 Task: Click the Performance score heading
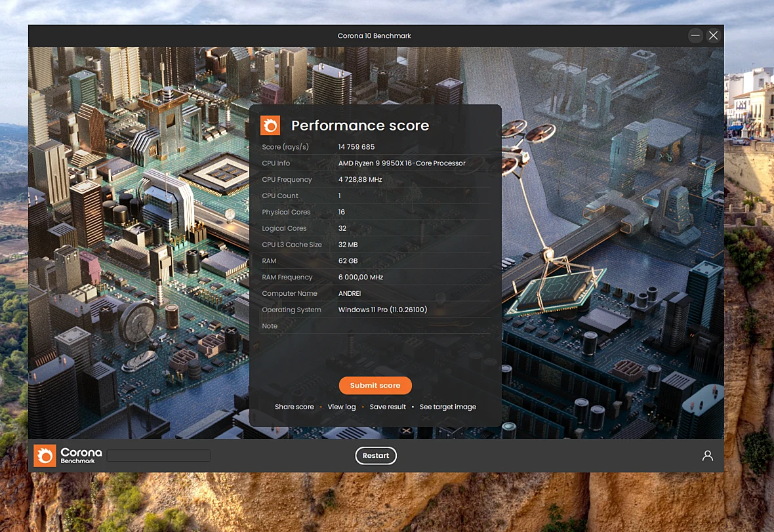(360, 125)
